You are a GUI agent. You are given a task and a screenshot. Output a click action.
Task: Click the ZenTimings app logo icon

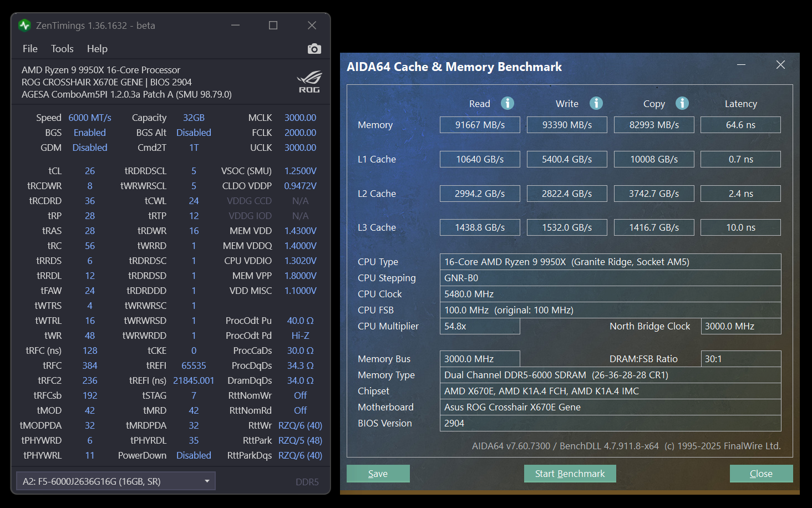coord(24,26)
